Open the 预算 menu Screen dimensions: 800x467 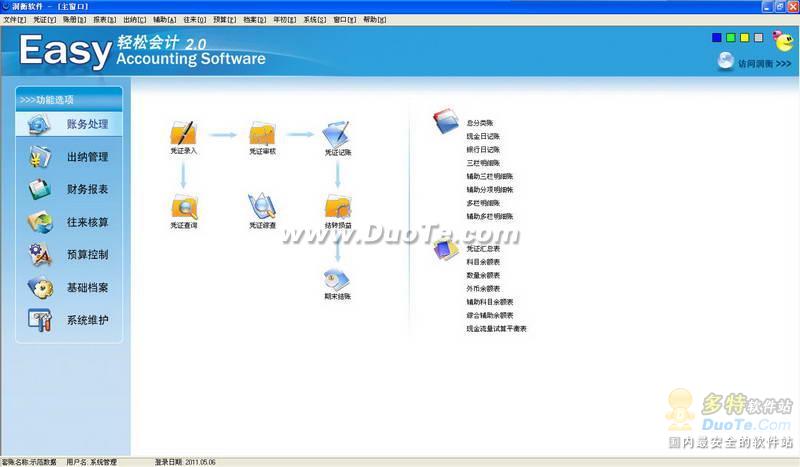point(224,19)
